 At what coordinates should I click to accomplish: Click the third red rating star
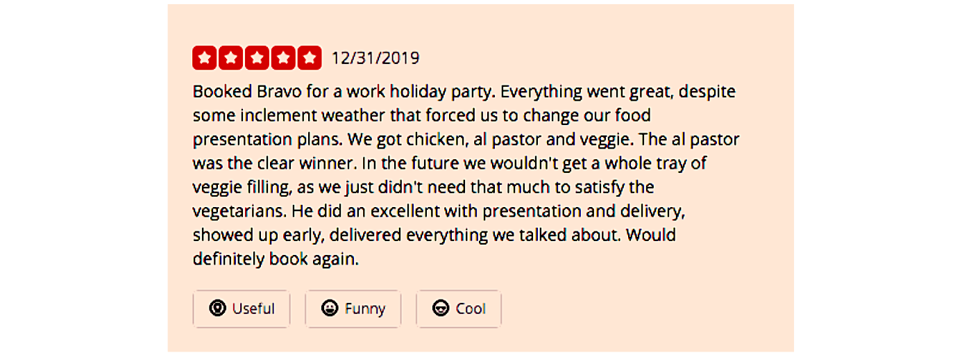coord(257,58)
